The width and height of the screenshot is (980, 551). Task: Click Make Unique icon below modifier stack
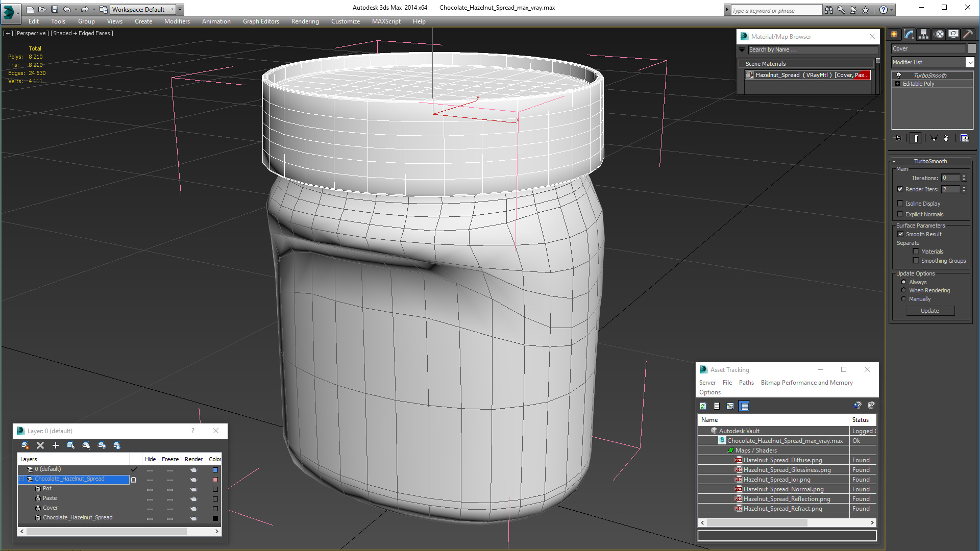click(x=934, y=138)
